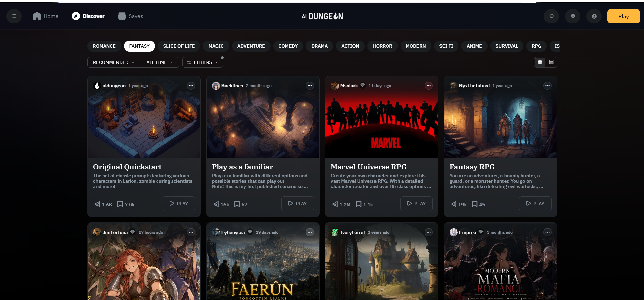
Task: Go to the Saves tab
Action: click(x=130, y=16)
